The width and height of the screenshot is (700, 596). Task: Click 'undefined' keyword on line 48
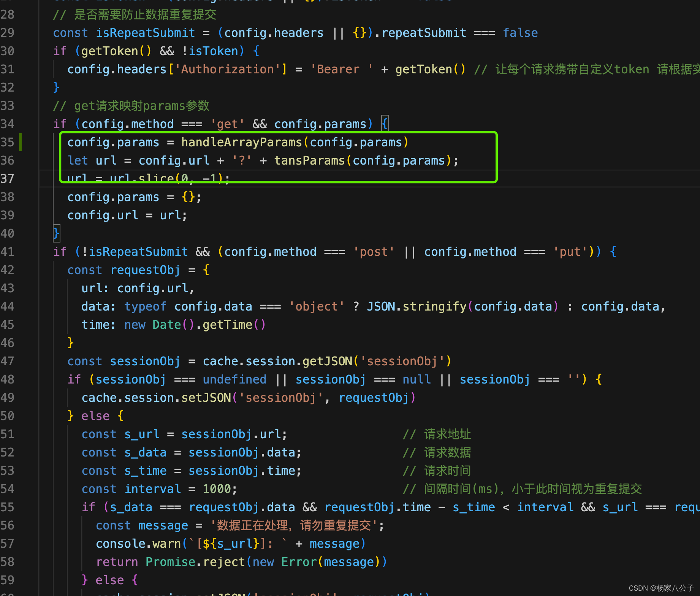point(234,379)
